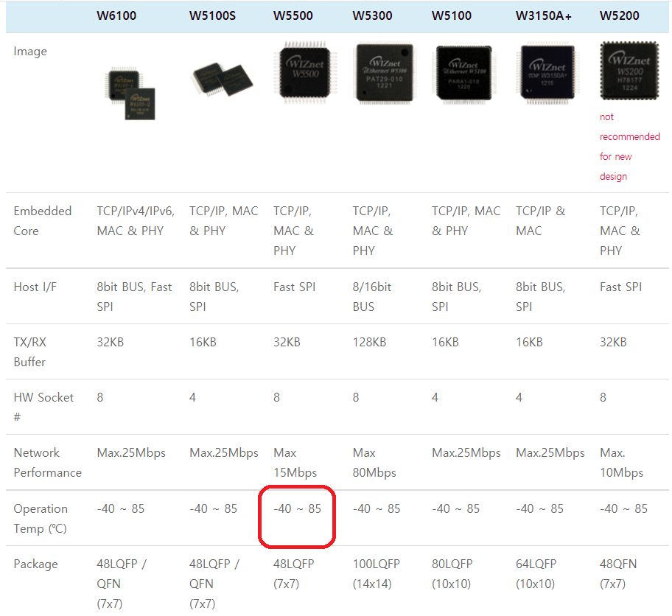Viewport: 672px width, 616px height.
Task: Click the 'Max 15Mbps' performance cell
Action: pyautogui.click(x=295, y=463)
